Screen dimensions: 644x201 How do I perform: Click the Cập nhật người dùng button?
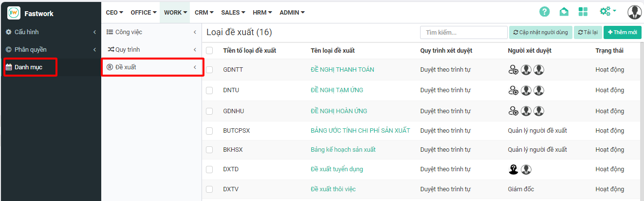point(540,32)
